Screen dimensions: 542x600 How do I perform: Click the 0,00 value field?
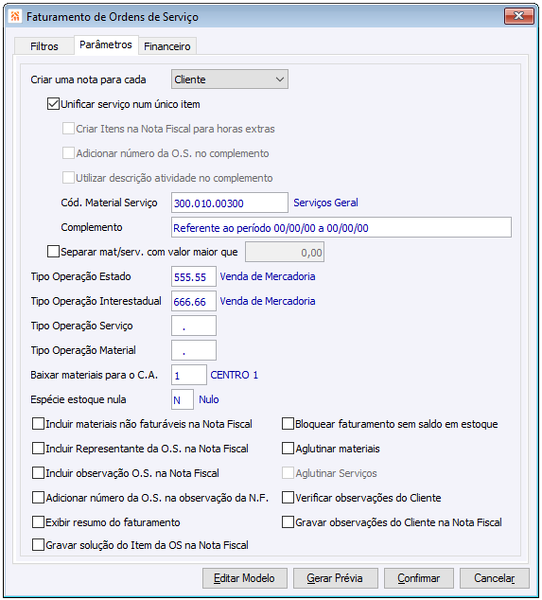(285, 252)
